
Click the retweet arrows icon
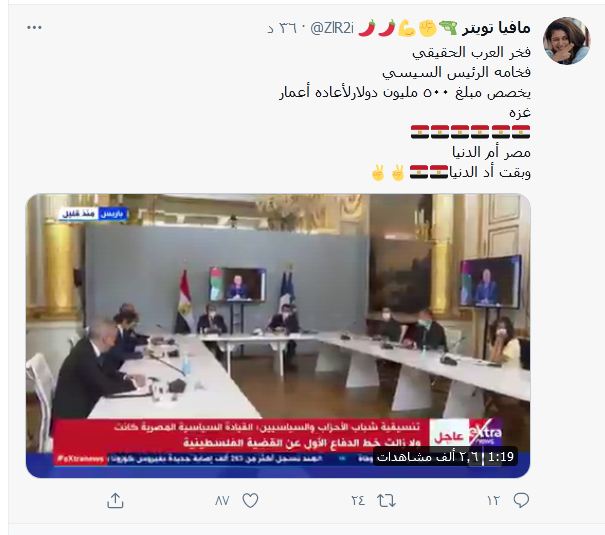[386, 501]
